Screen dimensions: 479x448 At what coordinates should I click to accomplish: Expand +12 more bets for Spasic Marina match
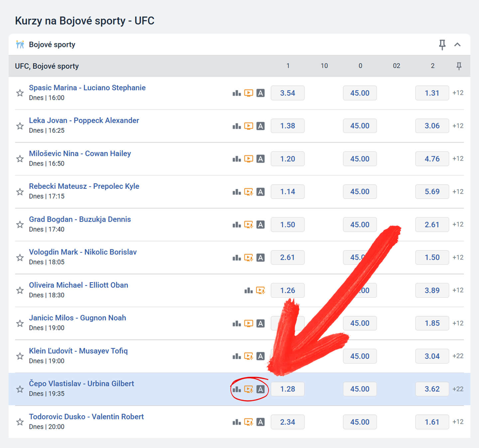coord(458,93)
